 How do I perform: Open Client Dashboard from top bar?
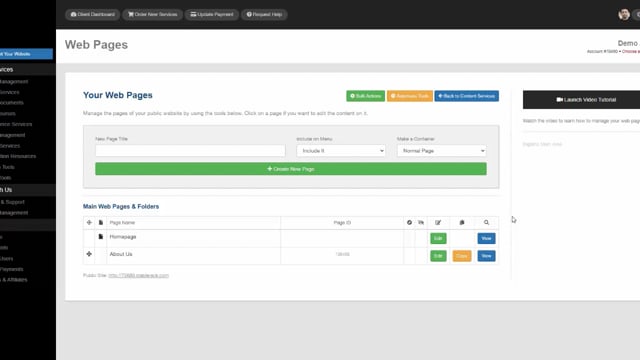coord(93,14)
